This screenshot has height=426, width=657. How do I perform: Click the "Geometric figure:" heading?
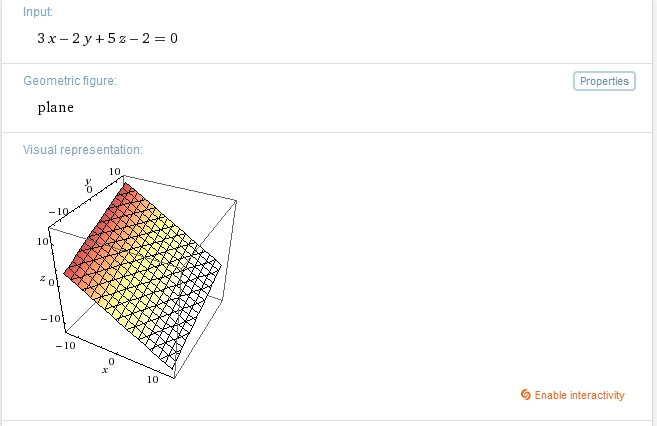70,81
